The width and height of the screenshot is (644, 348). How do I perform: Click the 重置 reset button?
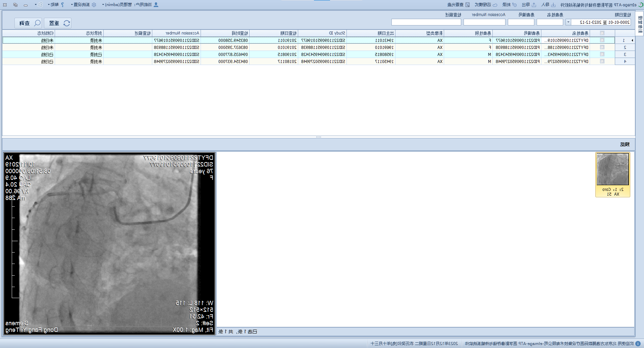(58, 23)
